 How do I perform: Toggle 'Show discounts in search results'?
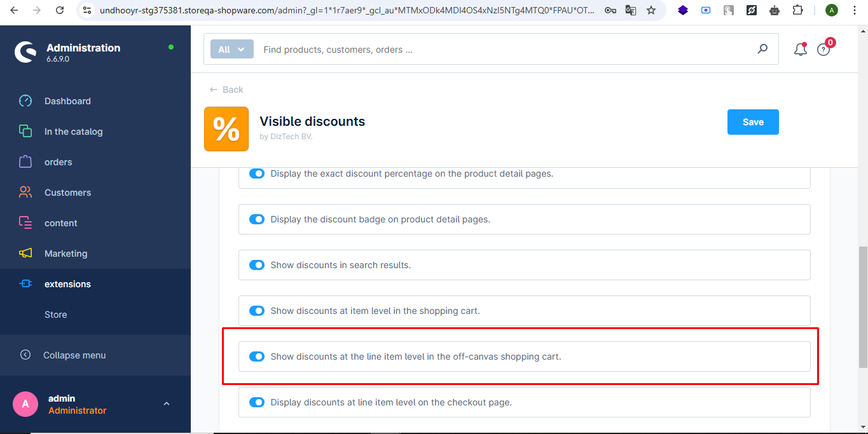point(257,265)
